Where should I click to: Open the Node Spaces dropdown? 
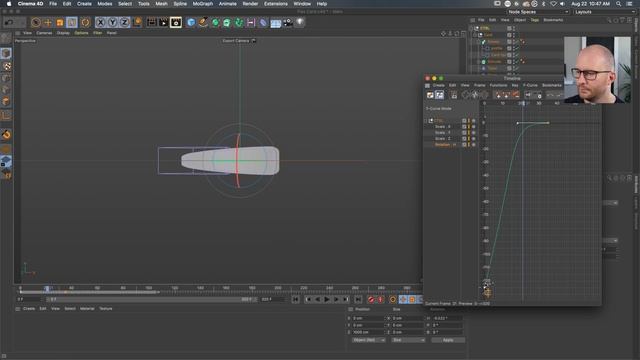point(537,12)
